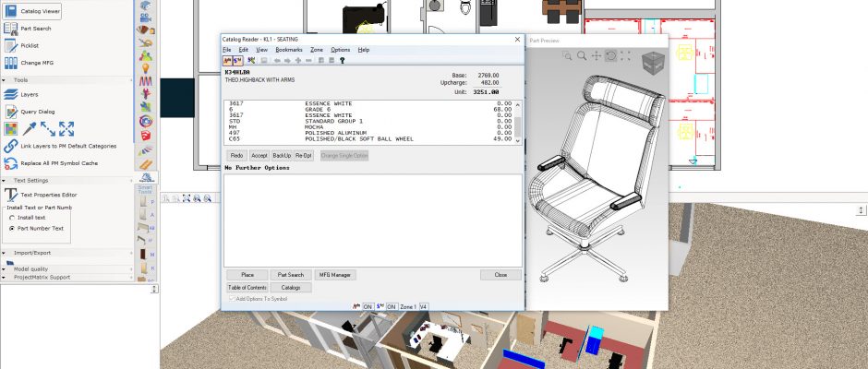Click the Query Dialog icon

tap(10, 111)
